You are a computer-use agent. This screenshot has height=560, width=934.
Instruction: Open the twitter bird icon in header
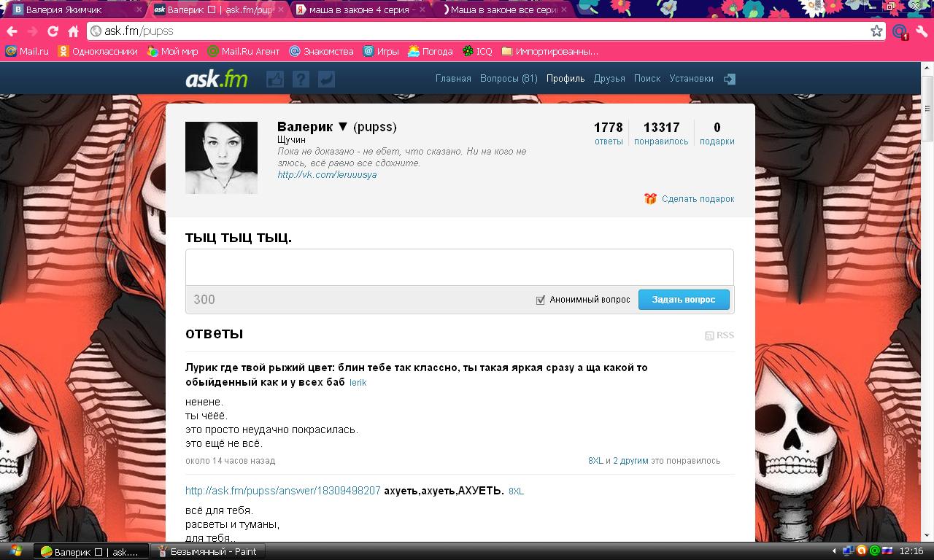(x=326, y=79)
